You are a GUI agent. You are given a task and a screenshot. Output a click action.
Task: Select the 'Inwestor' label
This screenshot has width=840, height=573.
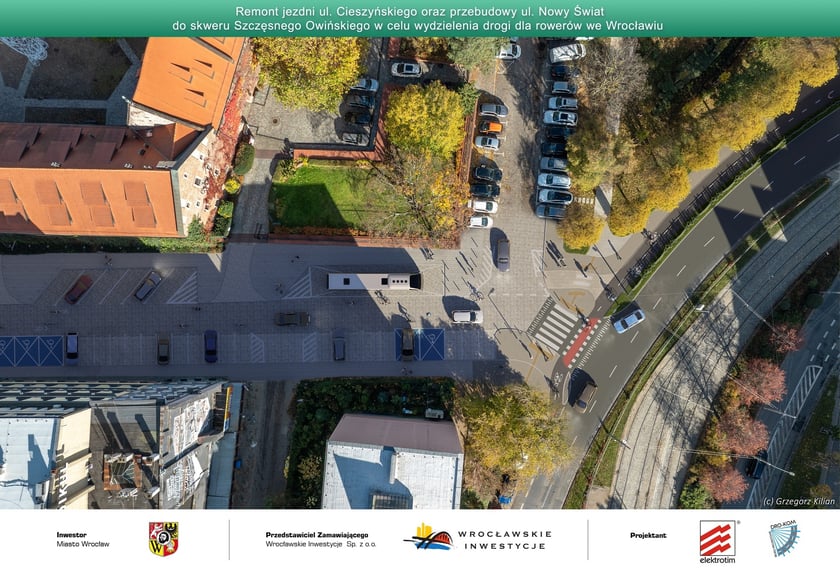71,534
